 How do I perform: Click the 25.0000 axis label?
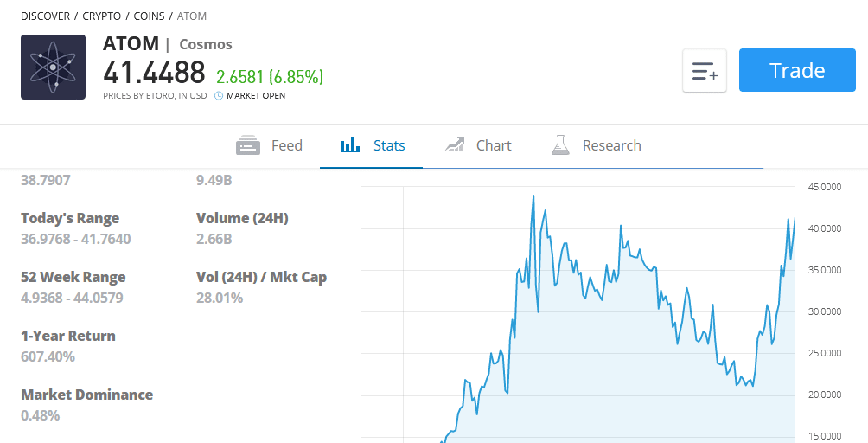point(824,353)
